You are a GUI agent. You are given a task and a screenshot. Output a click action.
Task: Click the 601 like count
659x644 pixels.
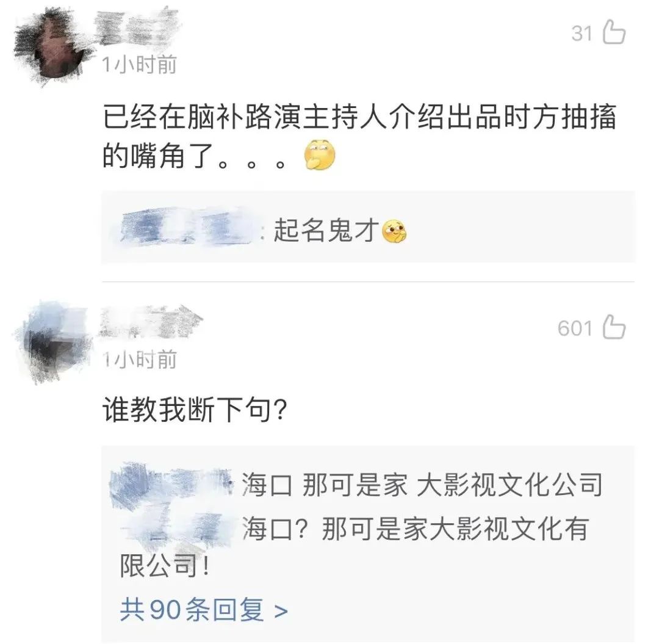point(575,328)
